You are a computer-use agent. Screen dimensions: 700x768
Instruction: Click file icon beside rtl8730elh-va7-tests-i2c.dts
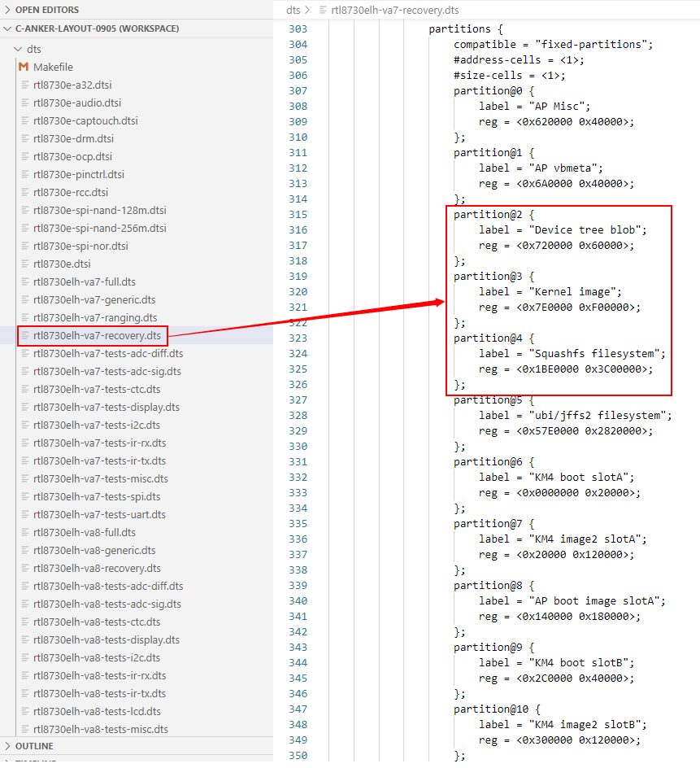[x=24, y=425]
